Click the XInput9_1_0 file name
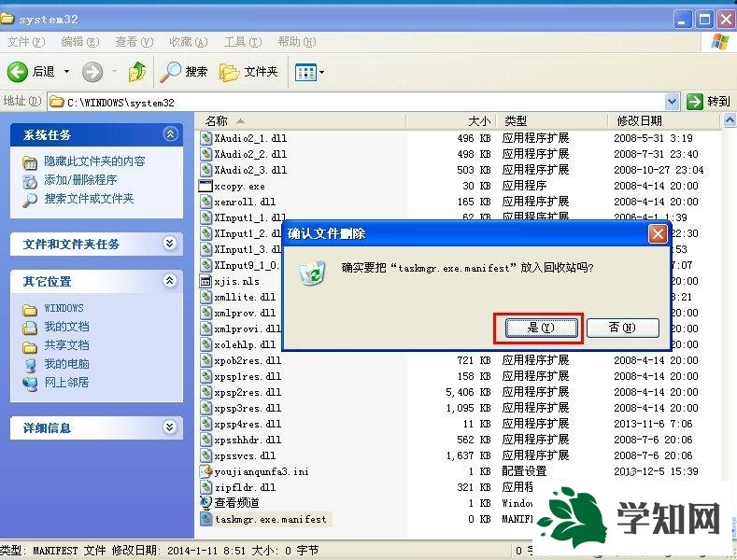The height and width of the screenshot is (560, 737). click(x=248, y=265)
